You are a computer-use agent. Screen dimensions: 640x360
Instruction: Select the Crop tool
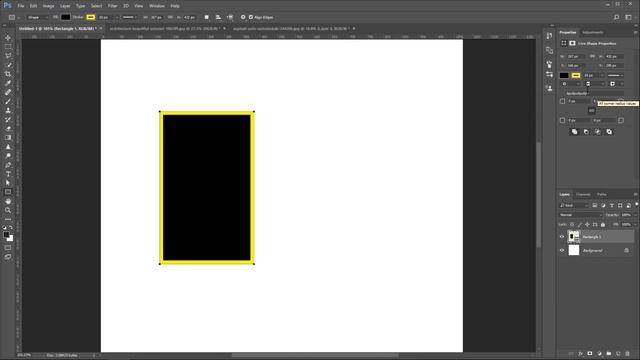(x=8, y=74)
